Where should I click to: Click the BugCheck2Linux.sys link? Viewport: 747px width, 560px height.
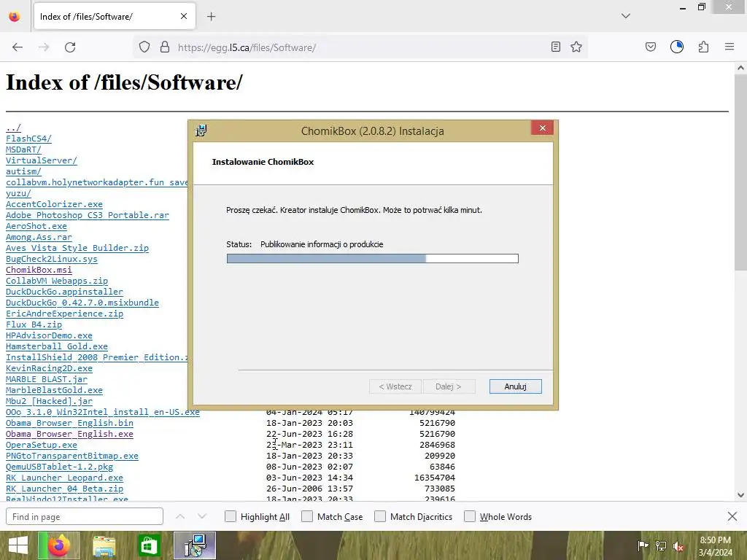coord(52,259)
